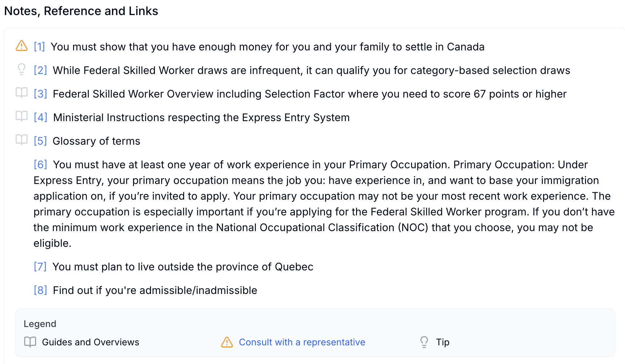
Task: Click the legend warning triangle icon
Action: [227, 342]
